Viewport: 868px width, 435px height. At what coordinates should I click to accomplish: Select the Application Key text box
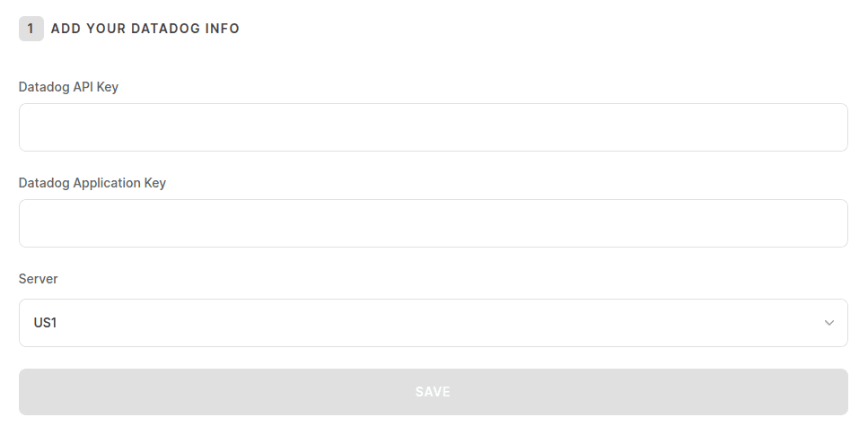click(x=433, y=223)
